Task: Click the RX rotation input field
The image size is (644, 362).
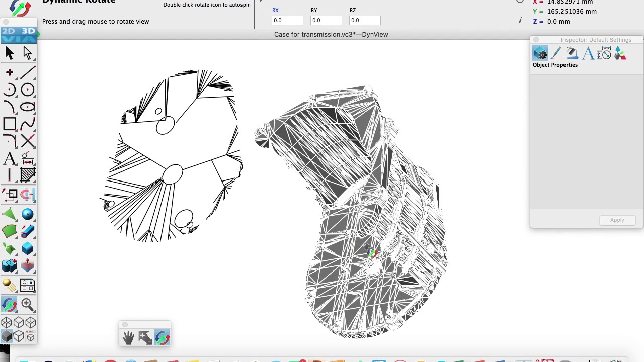Action: coord(287,21)
